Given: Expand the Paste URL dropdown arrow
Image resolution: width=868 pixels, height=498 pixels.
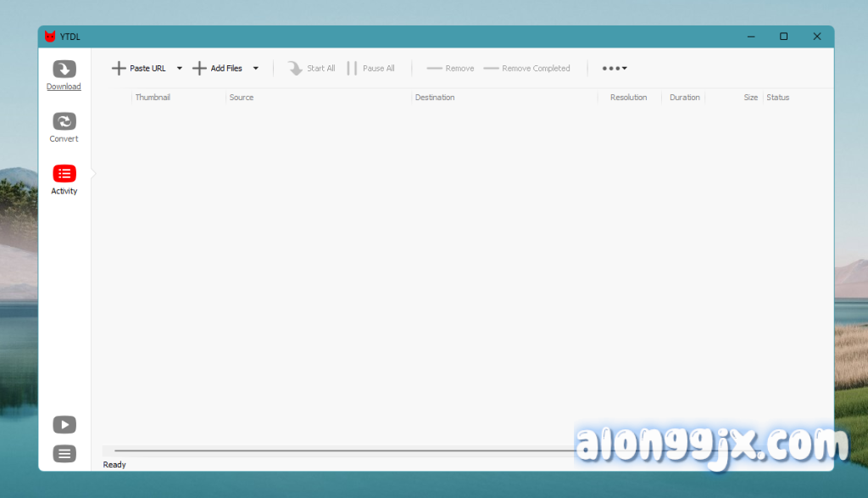Looking at the screenshot, I should (x=180, y=69).
